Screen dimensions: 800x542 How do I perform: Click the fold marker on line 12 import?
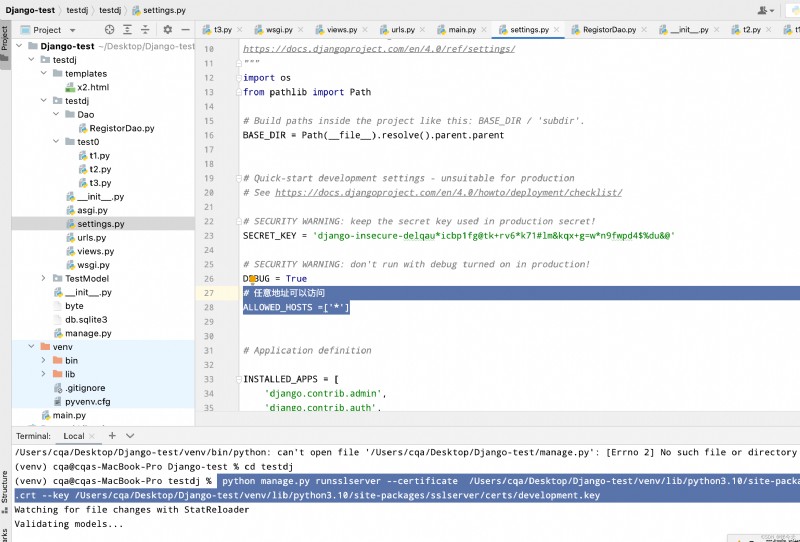[x=239, y=78]
